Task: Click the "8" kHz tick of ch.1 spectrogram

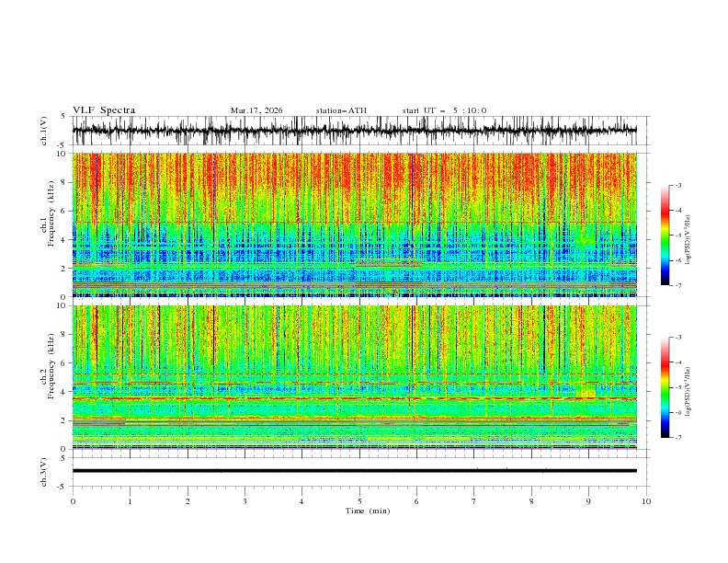Action: pos(64,182)
